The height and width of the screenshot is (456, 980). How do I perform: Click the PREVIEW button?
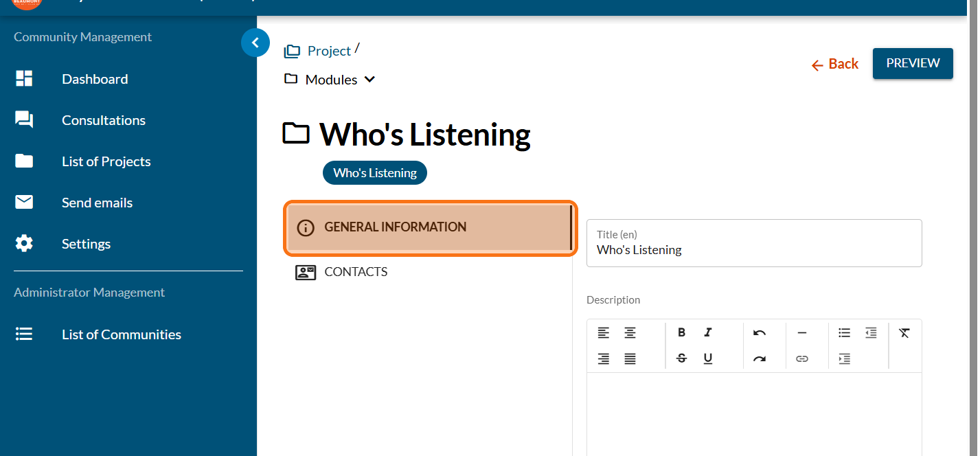(912, 63)
